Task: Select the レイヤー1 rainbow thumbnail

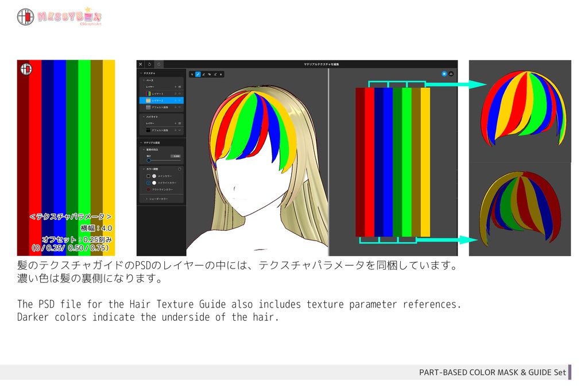Action: click(x=148, y=94)
